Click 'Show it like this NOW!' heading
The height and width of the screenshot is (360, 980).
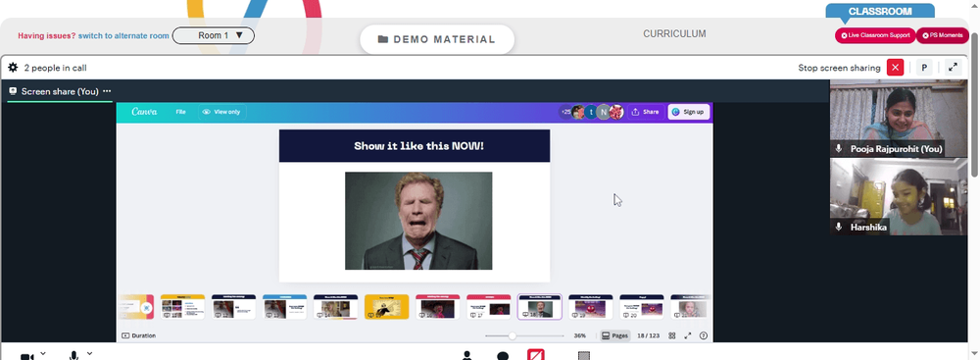pos(418,146)
